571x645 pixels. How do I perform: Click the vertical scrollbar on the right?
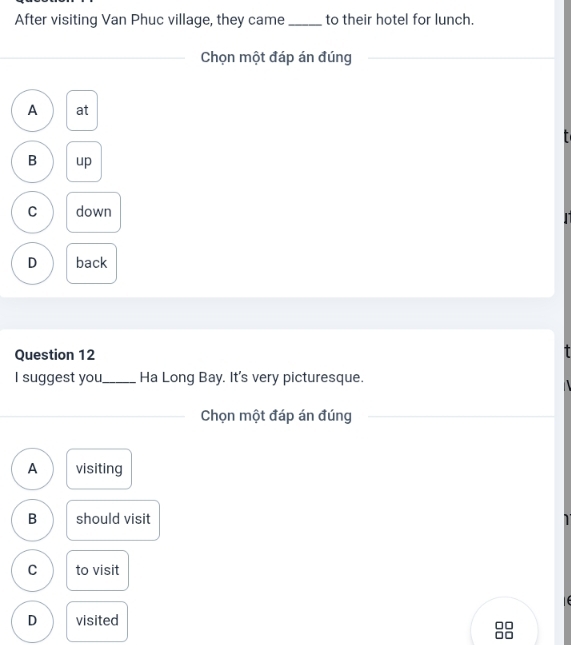pyautogui.click(x=567, y=322)
